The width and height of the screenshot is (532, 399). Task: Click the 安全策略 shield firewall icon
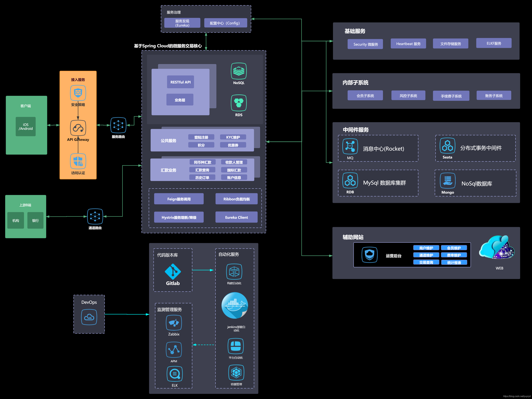click(78, 93)
